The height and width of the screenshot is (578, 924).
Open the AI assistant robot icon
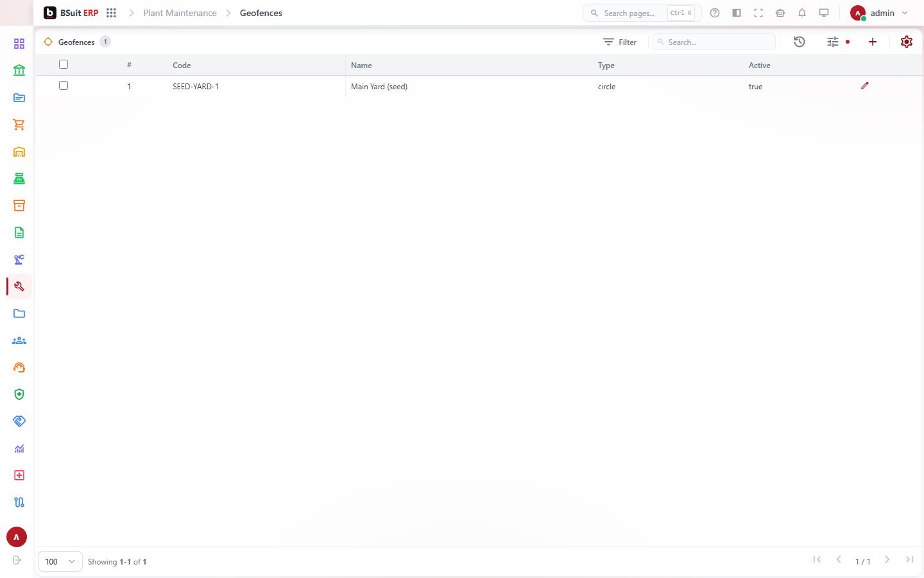click(x=780, y=13)
